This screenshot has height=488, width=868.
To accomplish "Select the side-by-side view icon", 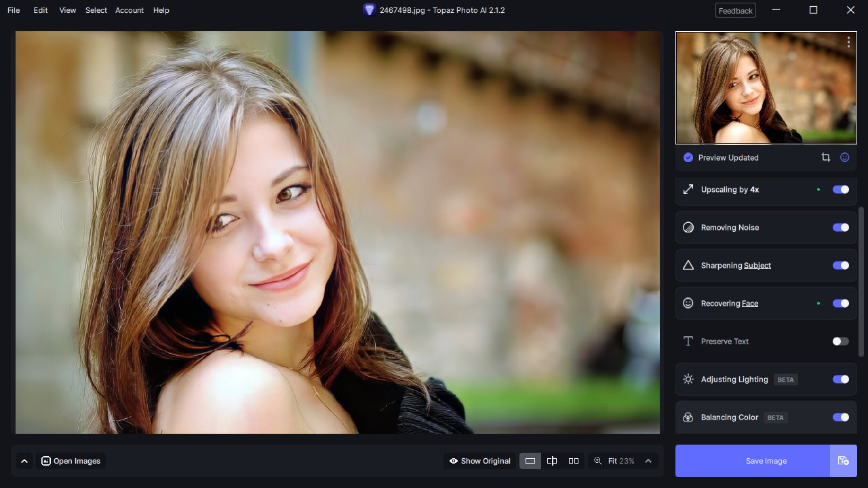I will tap(574, 461).
